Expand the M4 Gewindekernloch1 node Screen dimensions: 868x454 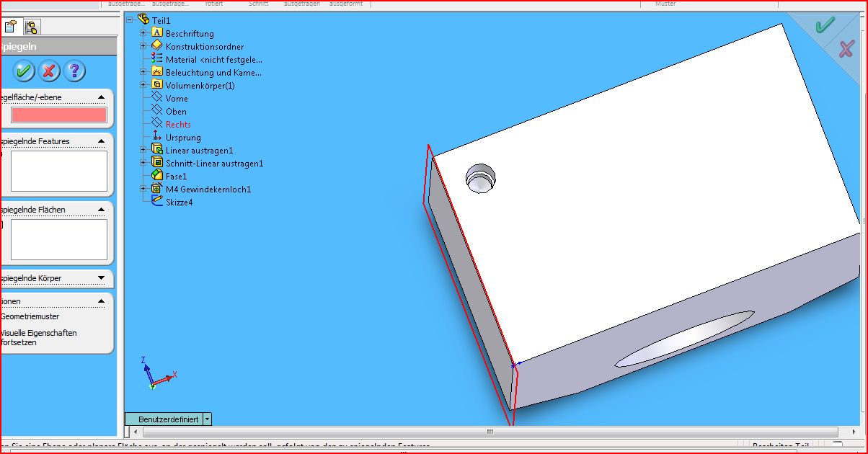[x=143, y=189]
